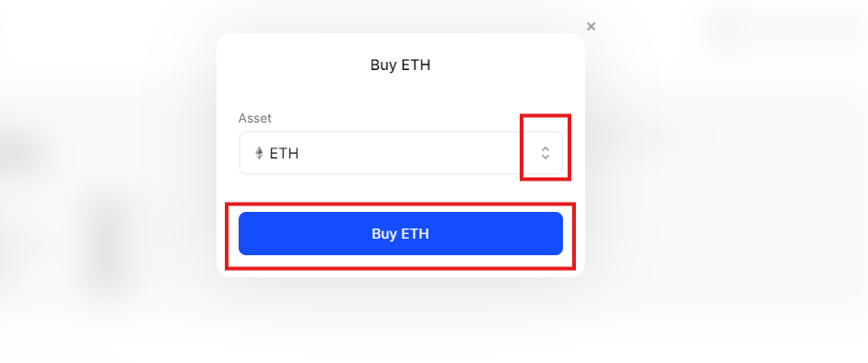Focus the Asset combo box field
The width and height of the screenshot is (868, 363).
[401, 153]
